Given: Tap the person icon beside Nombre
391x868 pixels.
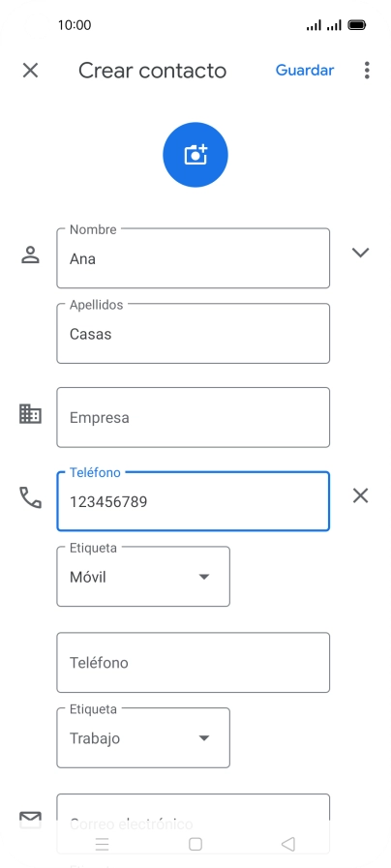Looking at the screenshot, I should click(30, 254).
